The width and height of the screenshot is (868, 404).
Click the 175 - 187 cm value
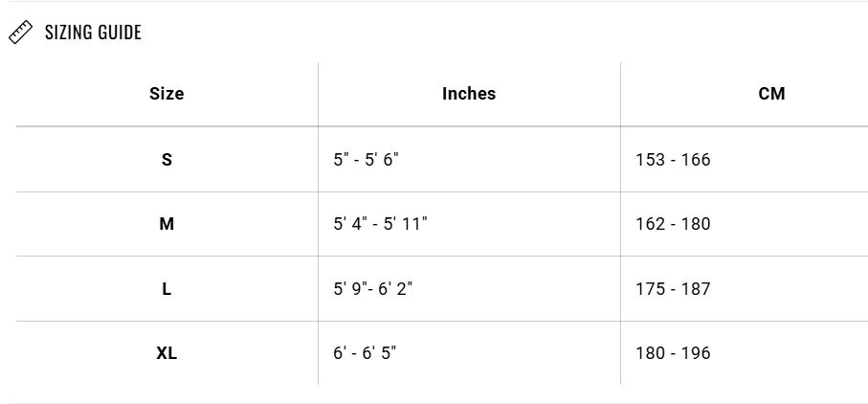pyautogui.click(x=673, y=288)
